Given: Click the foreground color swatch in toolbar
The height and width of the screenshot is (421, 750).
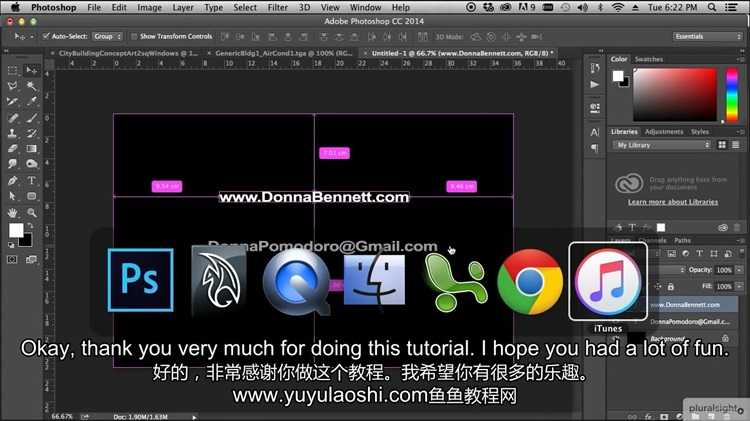Looking at the screenshot, I should pos(15,231).
